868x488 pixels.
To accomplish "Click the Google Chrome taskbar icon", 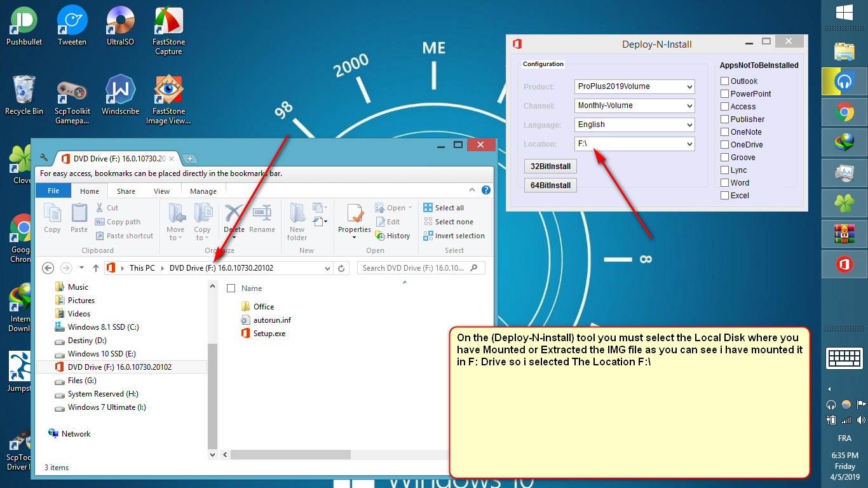I will 844,113.
